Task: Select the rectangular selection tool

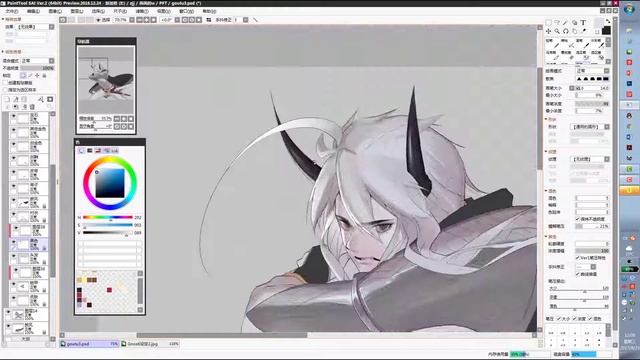Action: click(x=549, y=22)
